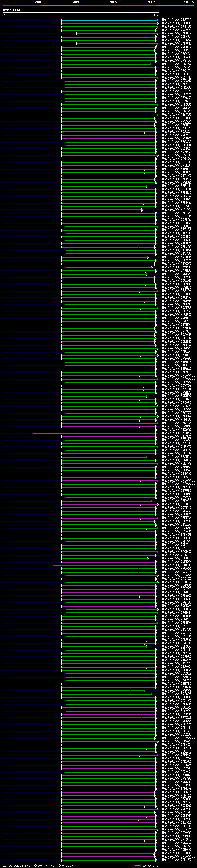Click last hit label UniRef100_Q5U1F7
197x868 pixels.
[176, 860]
